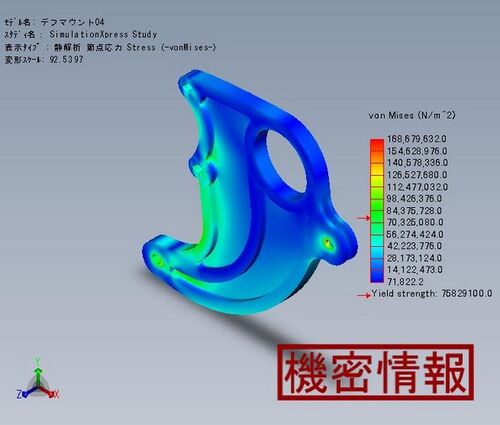Image resolution: width=500 pixels, height=425 pixels.
Task: Click the 'Yield strength: 75829100.0' label
Action: (x=432, y=294)
